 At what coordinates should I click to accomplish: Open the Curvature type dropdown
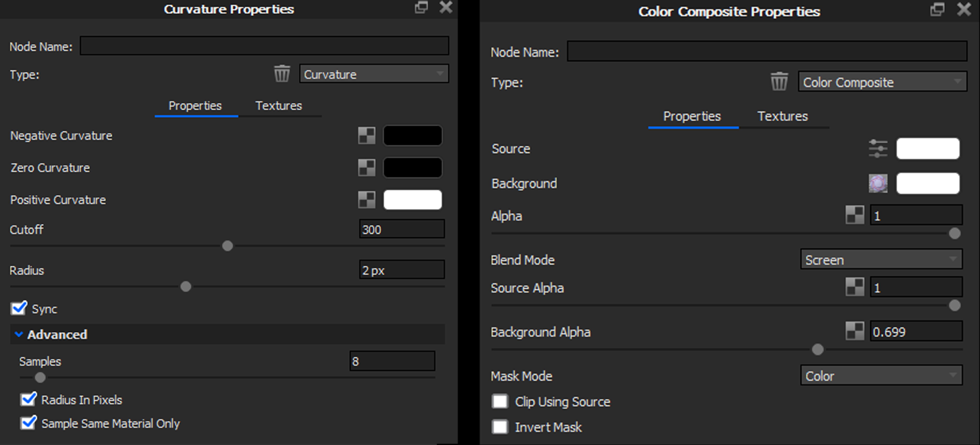[374, 74]
